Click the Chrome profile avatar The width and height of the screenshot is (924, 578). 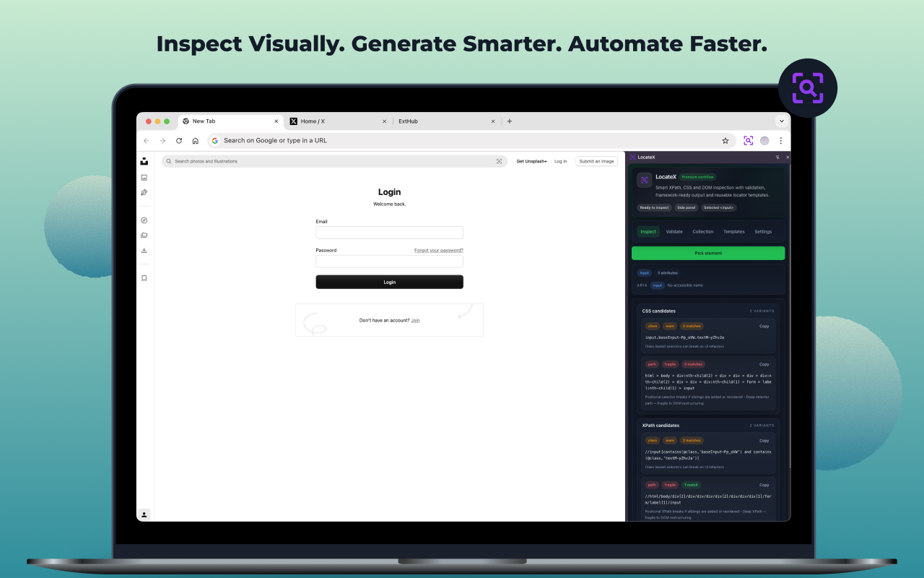(x=764, y=141)
